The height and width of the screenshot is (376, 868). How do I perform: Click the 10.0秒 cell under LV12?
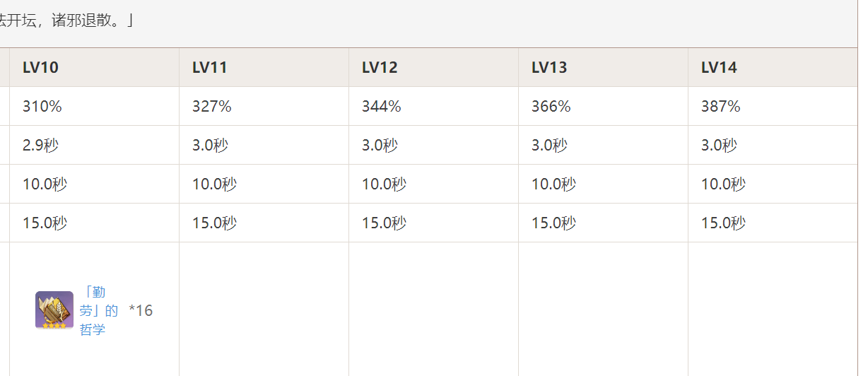click(384, 184)
